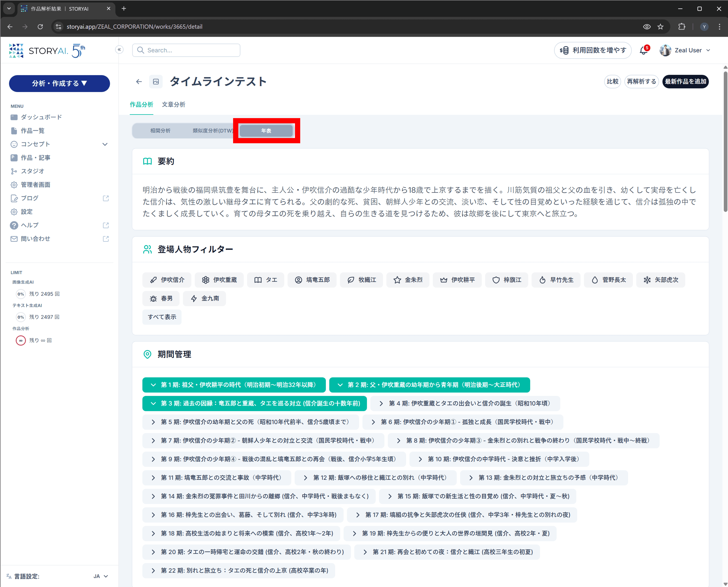Collapse 第 2 期 父・伊吹重蔵の幼年期
728x587 pixels.
click(429, 385)
